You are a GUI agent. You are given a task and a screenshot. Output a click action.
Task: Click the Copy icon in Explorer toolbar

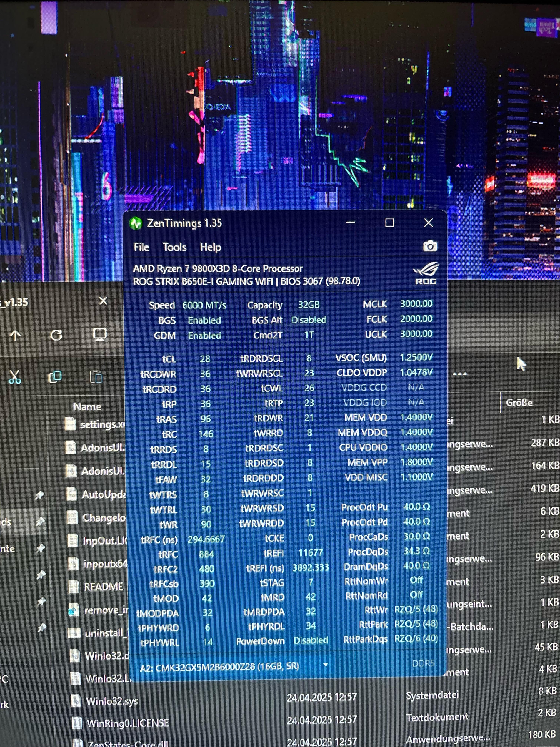(x=55, y=376)
